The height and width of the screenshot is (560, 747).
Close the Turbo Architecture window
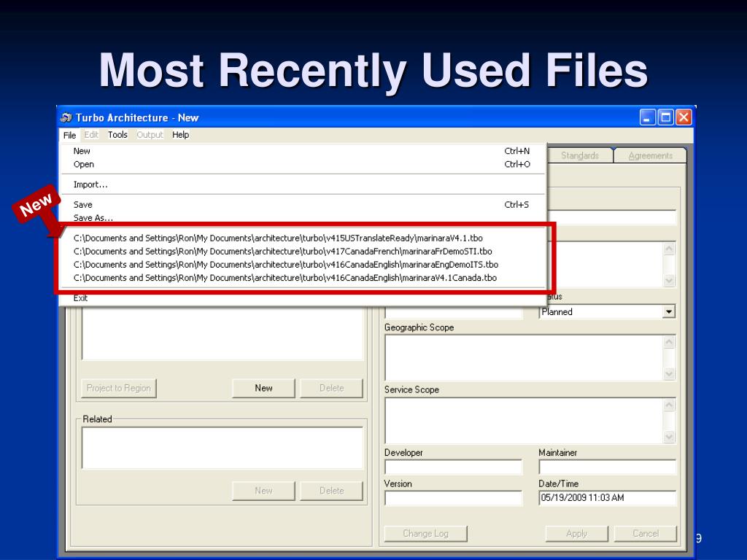pos(684,117)
